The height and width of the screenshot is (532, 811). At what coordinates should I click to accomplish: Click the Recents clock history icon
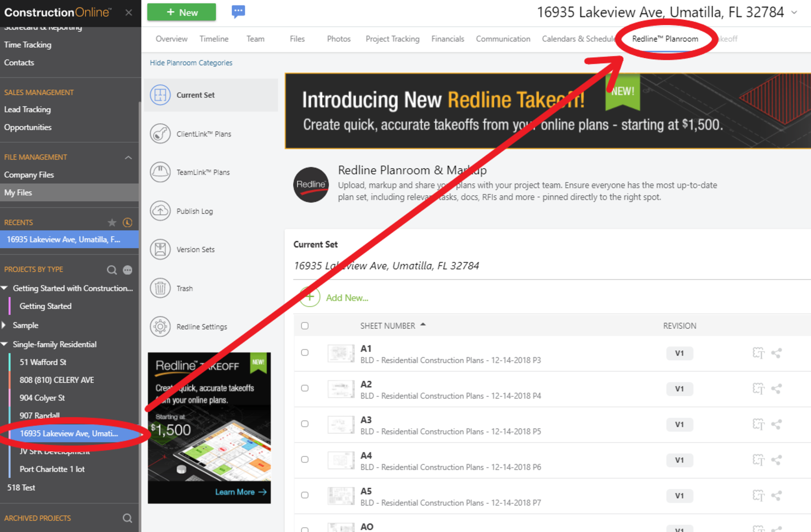click(x=127, y=223)
